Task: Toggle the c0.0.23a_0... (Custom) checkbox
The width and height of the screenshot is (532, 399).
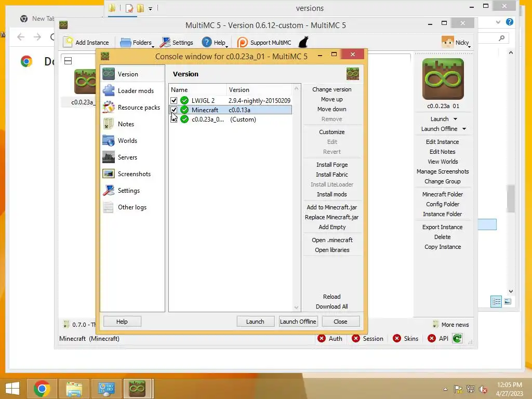Action: pos(174,119)
